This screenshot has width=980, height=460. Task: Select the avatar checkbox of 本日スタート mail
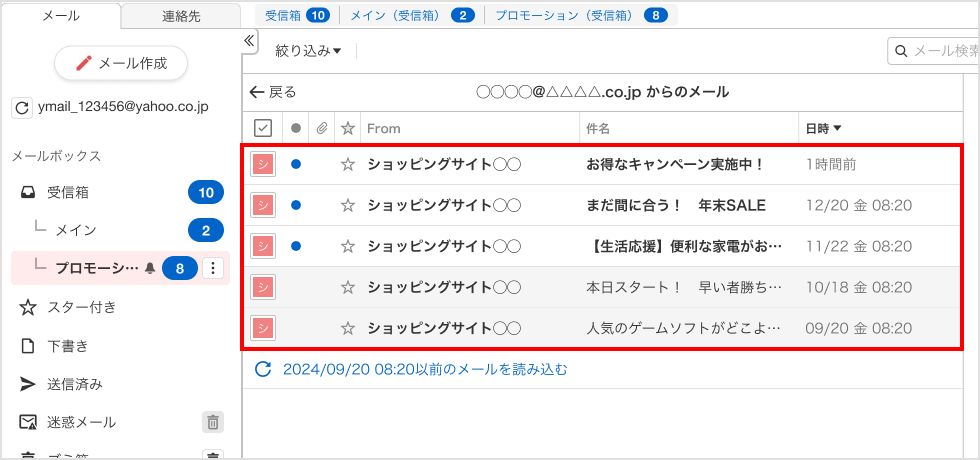[x=263, y=288]
